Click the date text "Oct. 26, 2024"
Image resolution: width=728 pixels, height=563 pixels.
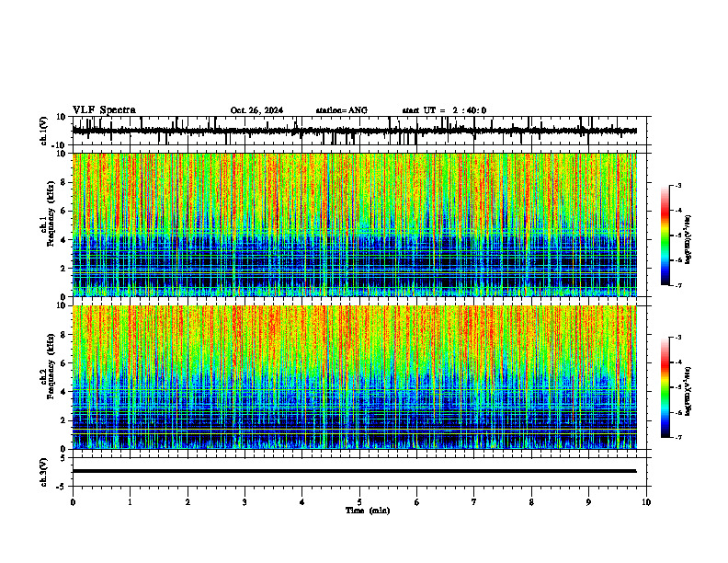(256, 110)
